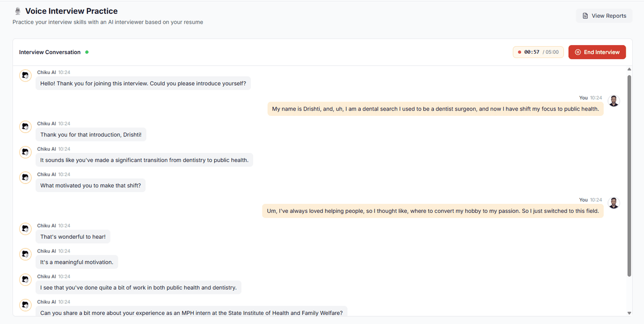This screenshot has width=644, height=324.
Task: Click your profile avatar next to introduction reply
Action: pyautogui.click(x=613, y=100)
